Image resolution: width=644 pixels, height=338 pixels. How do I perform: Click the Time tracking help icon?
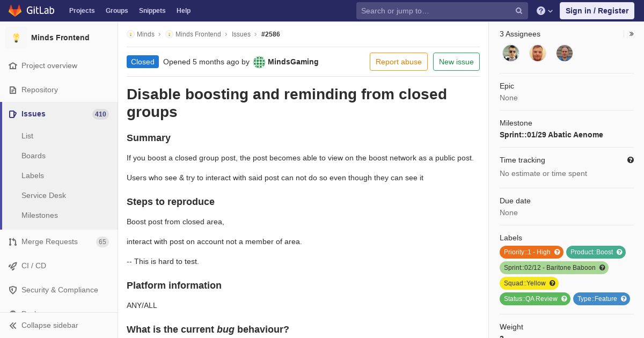(x=631, y=160)
